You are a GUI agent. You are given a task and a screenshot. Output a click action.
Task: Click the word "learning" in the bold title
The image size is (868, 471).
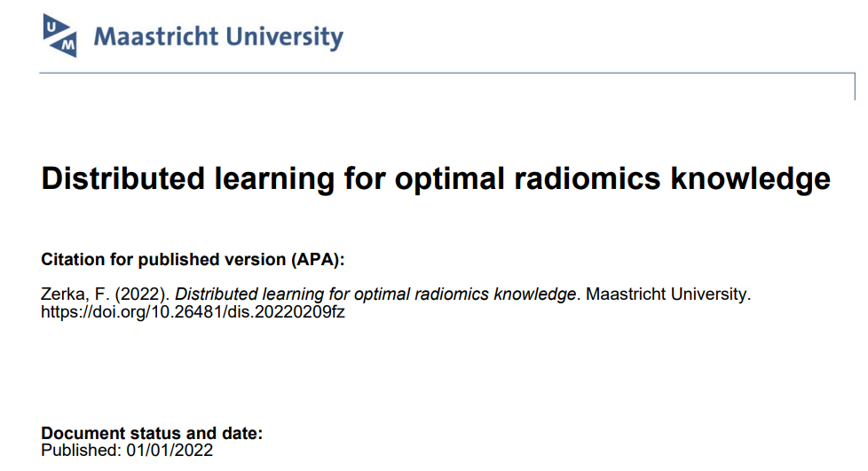(x=277, y=179)
